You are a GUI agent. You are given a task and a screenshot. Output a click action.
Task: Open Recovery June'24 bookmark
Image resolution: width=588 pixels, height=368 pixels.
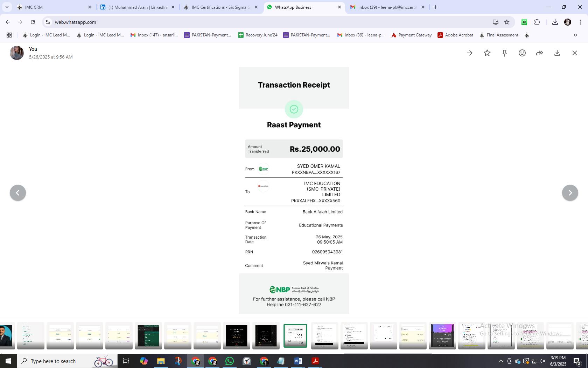coord(258,35)
